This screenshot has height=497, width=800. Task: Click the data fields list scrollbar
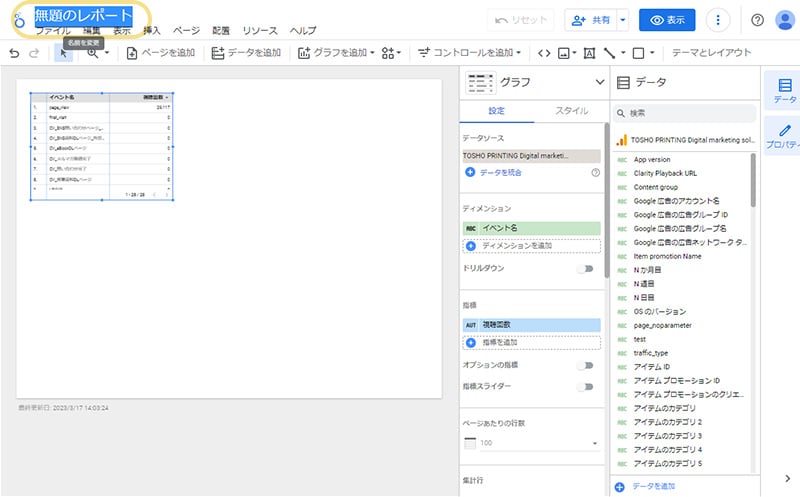tap(753, 180)
